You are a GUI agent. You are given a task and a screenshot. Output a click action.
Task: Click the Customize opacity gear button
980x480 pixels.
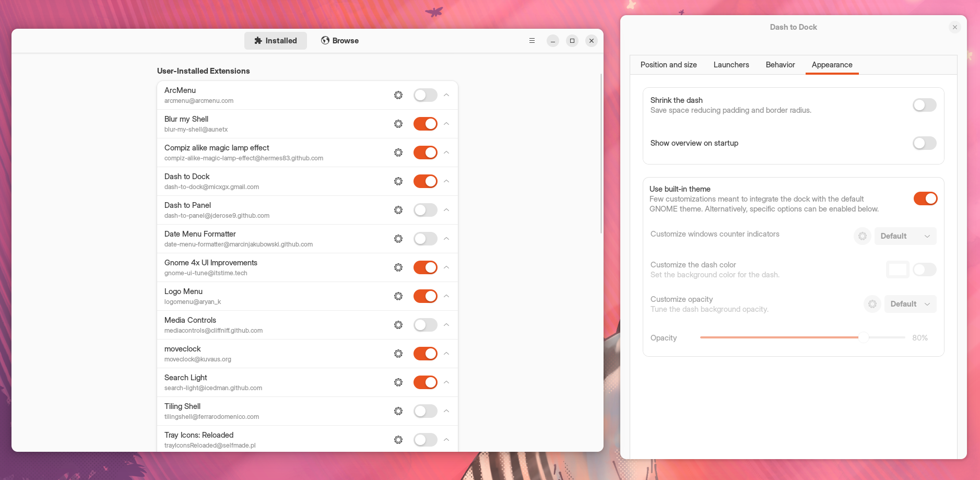click(872, 304)
